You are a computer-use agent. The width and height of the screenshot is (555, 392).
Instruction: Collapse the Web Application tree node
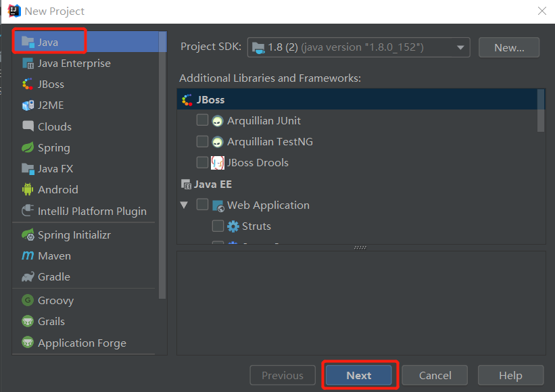185,205
